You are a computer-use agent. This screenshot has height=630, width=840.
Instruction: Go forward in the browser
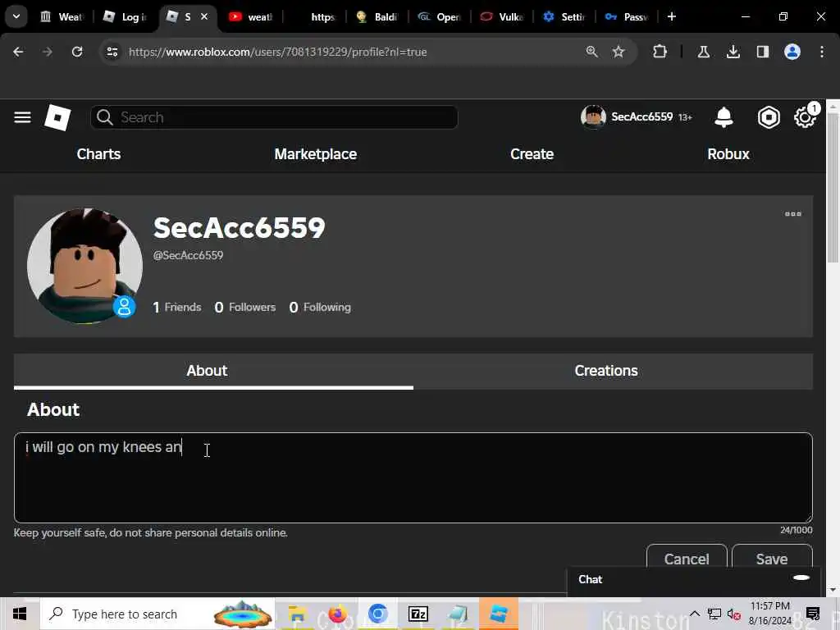click(47, 52)
